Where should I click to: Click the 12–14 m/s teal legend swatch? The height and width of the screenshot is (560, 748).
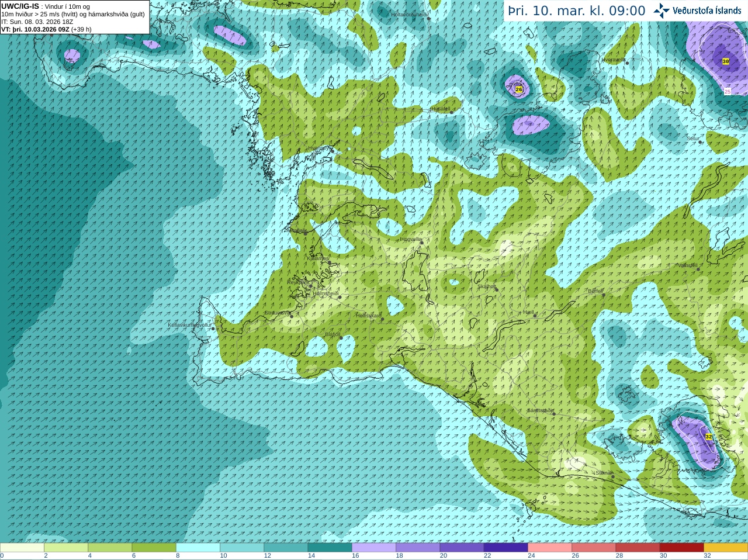tap(286, 548)
